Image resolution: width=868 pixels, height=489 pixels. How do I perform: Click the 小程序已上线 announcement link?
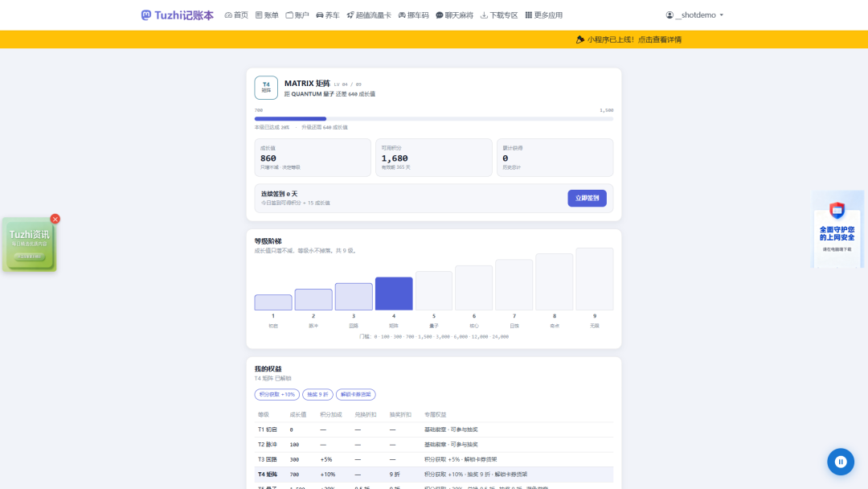point(634,39)
